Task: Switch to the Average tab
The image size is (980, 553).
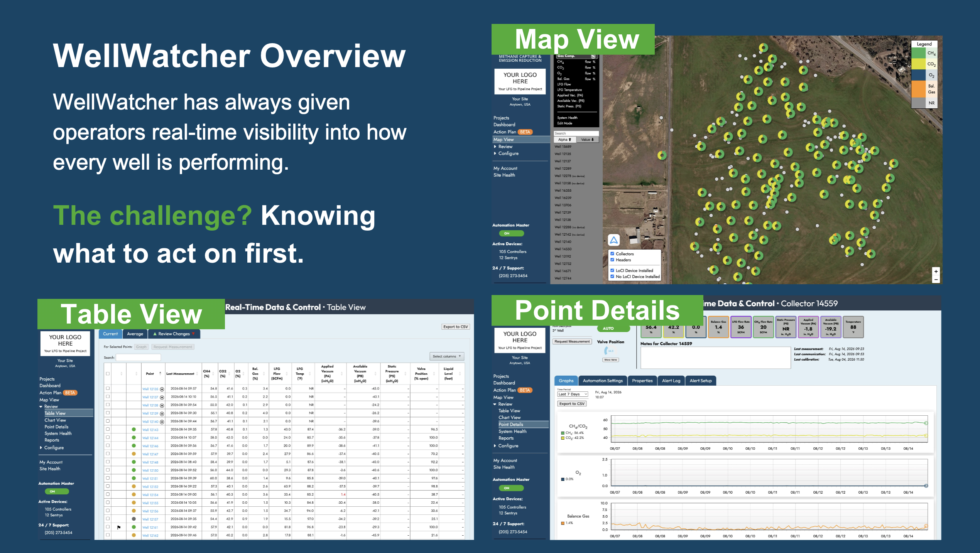Action: [x=135, y=334]
